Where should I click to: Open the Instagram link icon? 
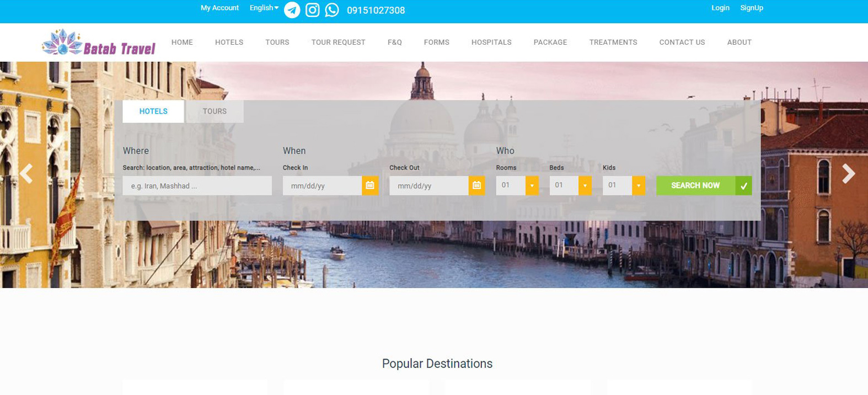tap(312, 10)
